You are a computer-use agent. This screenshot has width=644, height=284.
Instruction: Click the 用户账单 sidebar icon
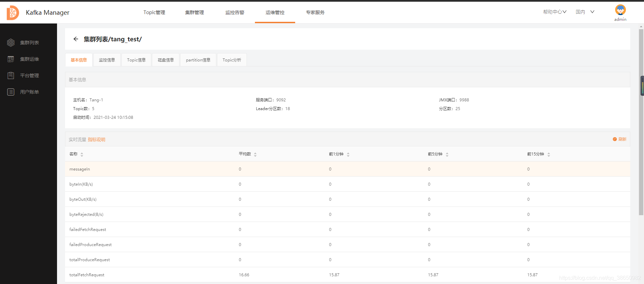[11, 92]
